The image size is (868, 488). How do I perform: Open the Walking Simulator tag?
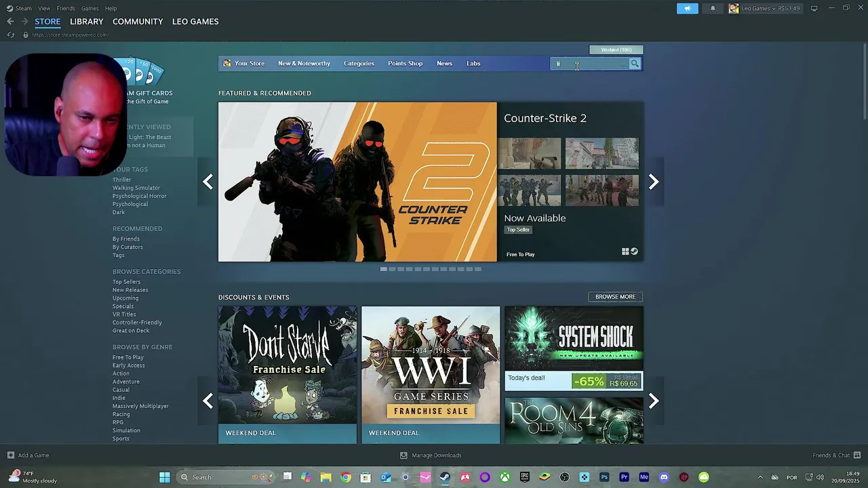pos(136,188)
